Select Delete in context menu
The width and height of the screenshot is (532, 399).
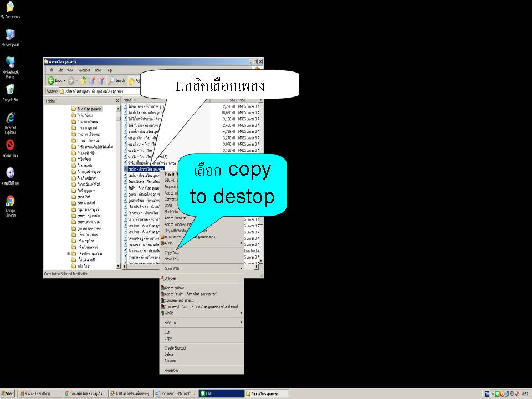click(x=202, y=354)
